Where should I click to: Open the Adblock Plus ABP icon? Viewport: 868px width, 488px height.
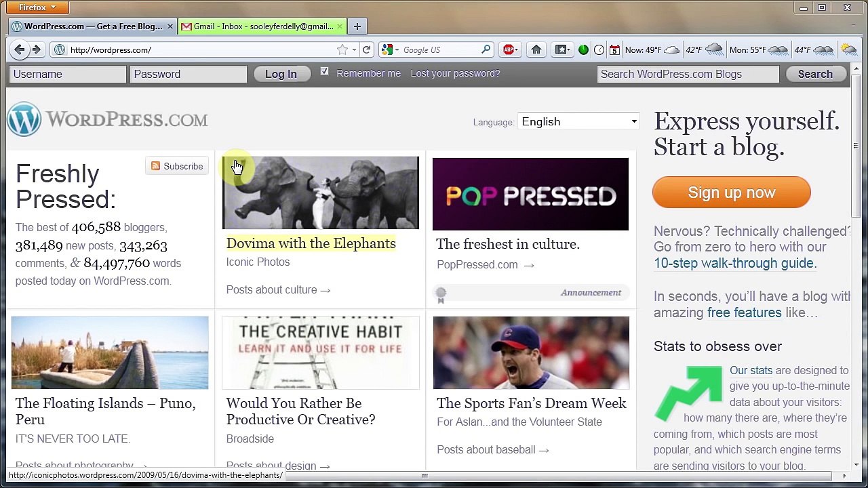[508, 49]
